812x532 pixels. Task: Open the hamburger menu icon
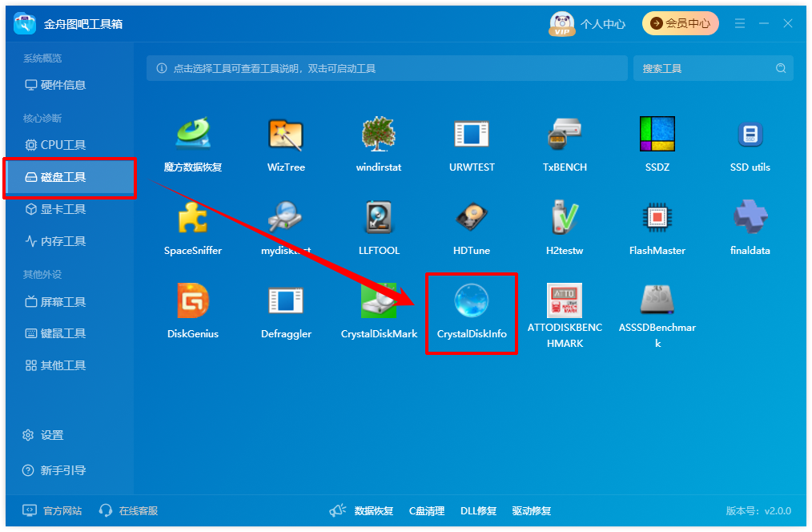739,23
